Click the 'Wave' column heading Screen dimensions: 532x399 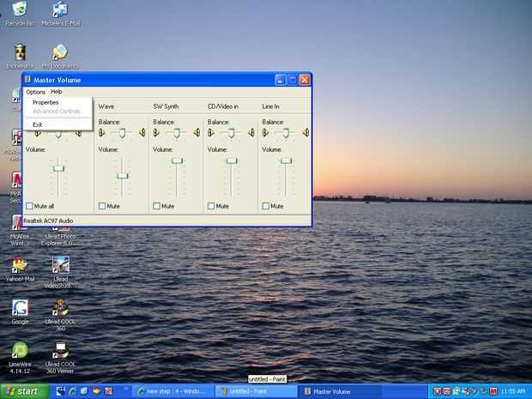tap(106, 106)
